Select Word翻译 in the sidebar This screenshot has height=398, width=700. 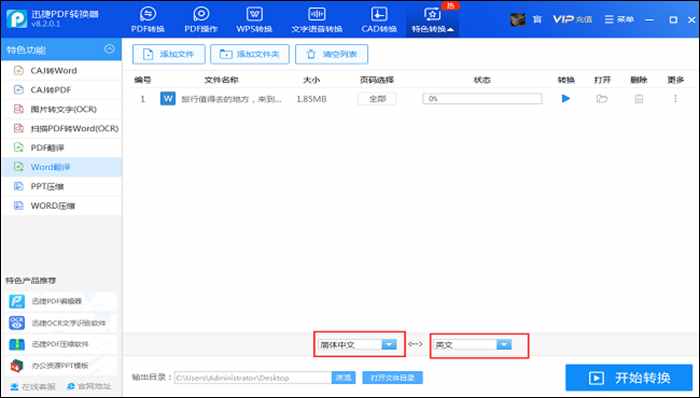(x=61, y=167)
